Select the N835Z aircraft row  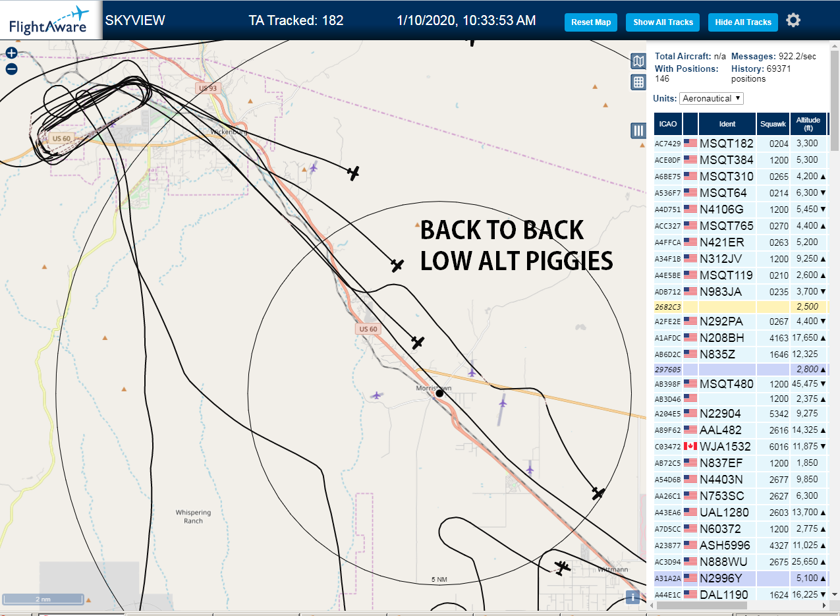pos(741,354)
